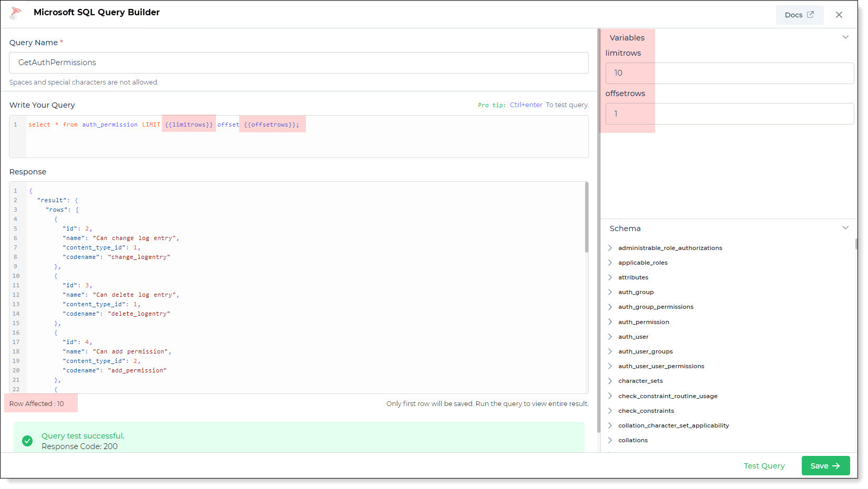The image size is (868, 489).
Task: Expand the collation_character_set_applicability chevron
Action: click(610, 425)
